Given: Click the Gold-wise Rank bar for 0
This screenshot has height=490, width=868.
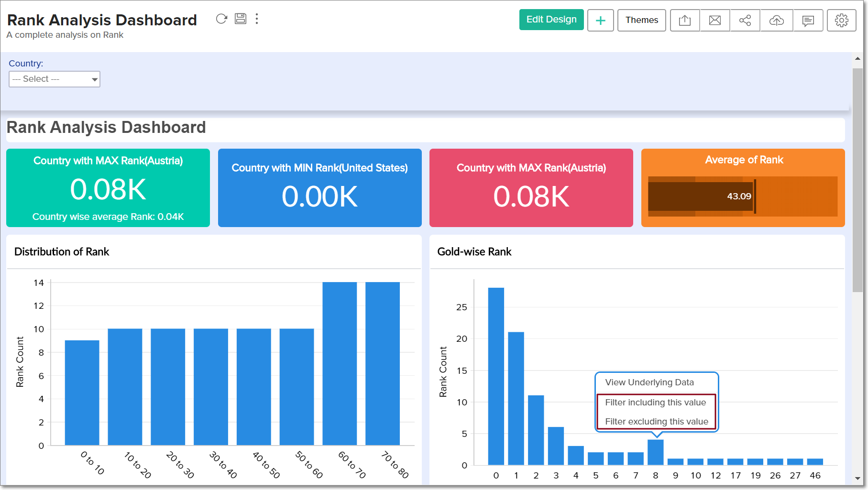Looking at the screenshot, I should (x=496, y=376).
